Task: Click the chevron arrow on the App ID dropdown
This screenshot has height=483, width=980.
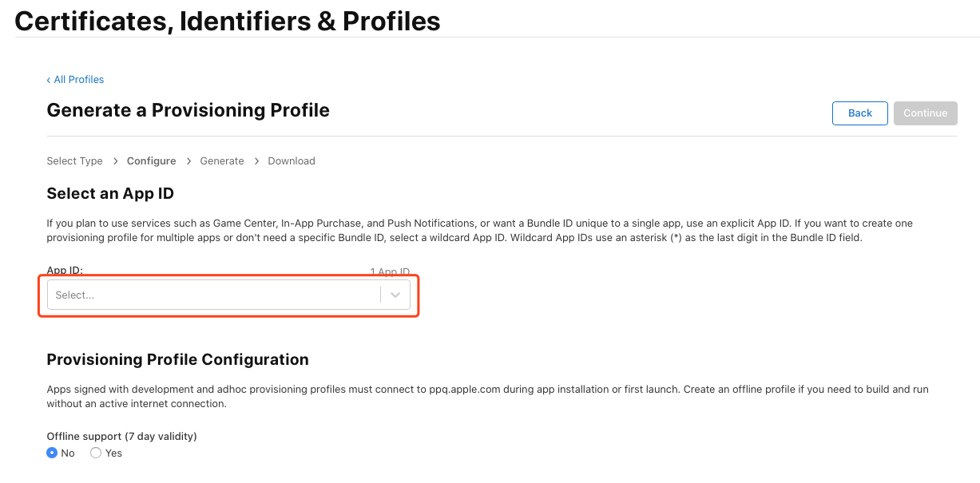Action: (x=395, y=295)
